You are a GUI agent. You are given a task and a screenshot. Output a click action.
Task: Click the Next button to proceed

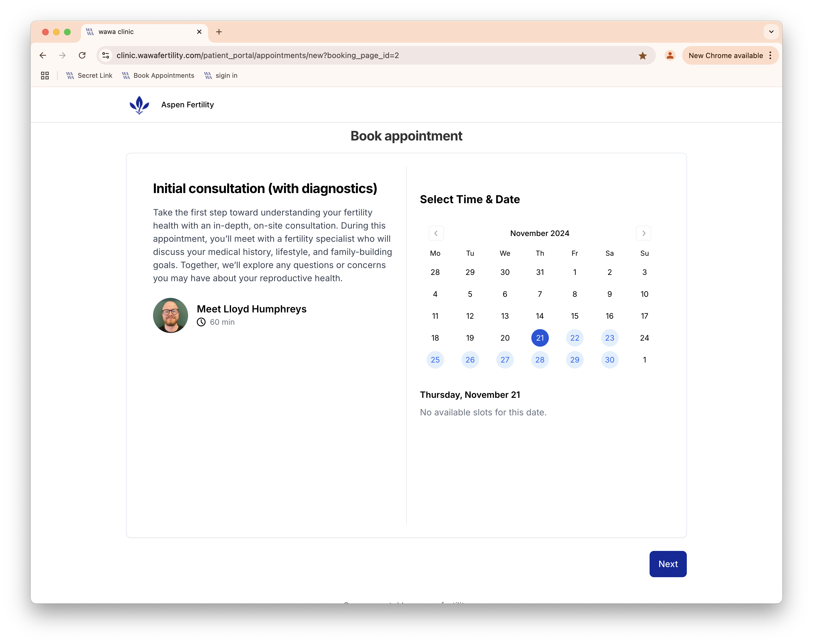point(668,563)
